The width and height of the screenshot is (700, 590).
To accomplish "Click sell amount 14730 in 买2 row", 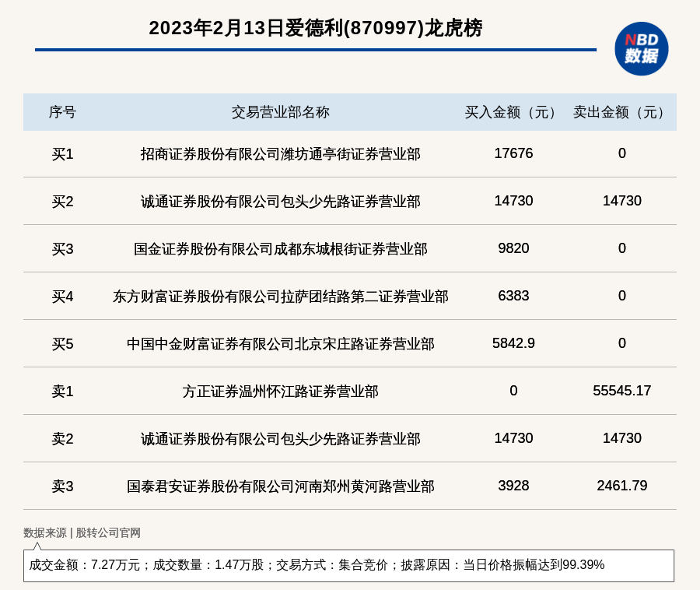I will click(622, 201).
